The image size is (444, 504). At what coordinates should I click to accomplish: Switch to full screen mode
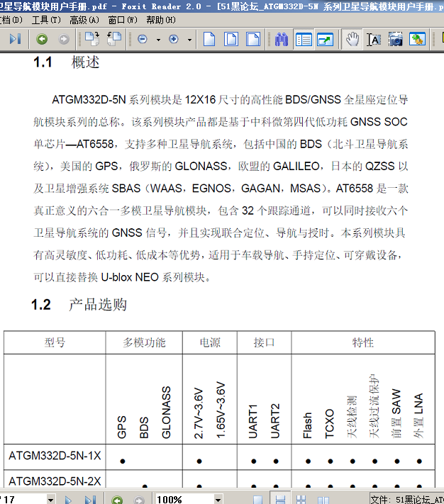pos(325,40)
